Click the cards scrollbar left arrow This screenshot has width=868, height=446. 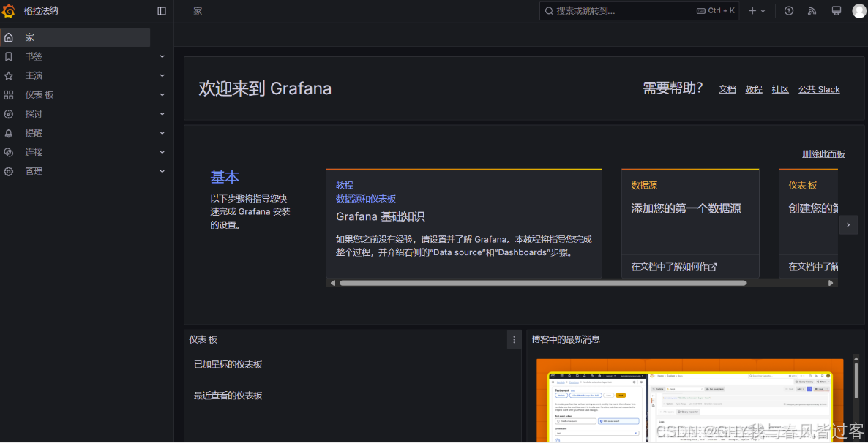pos(333,283)
